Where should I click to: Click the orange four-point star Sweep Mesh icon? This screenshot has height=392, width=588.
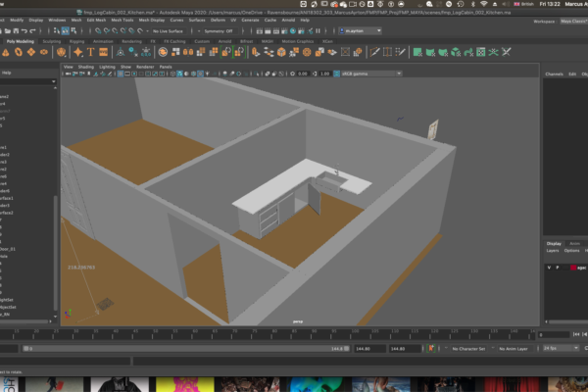pos(78,52)
